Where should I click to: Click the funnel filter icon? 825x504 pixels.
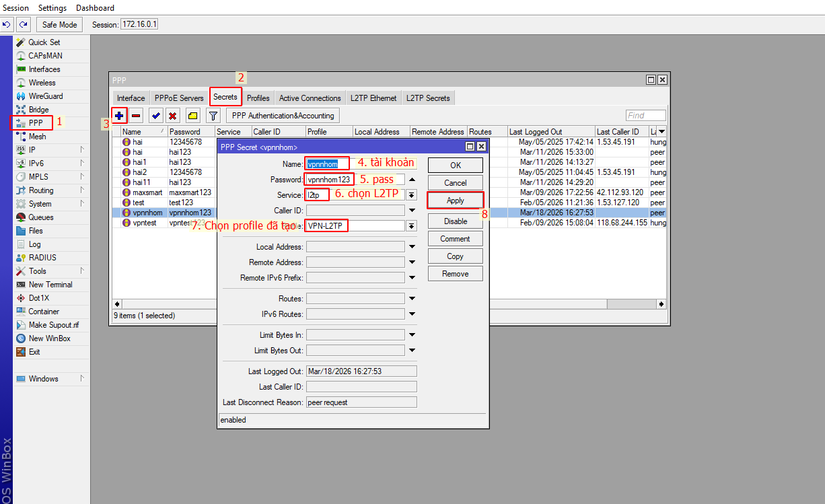(213, 116)
